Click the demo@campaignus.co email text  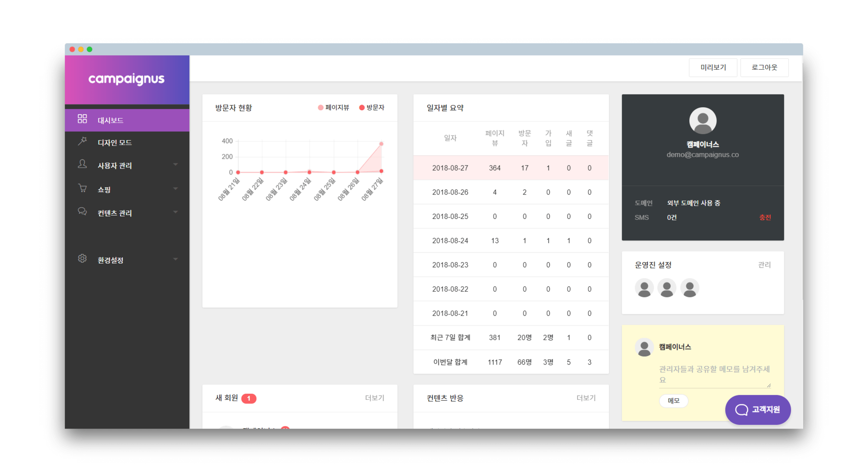click(x=703, y=155)
